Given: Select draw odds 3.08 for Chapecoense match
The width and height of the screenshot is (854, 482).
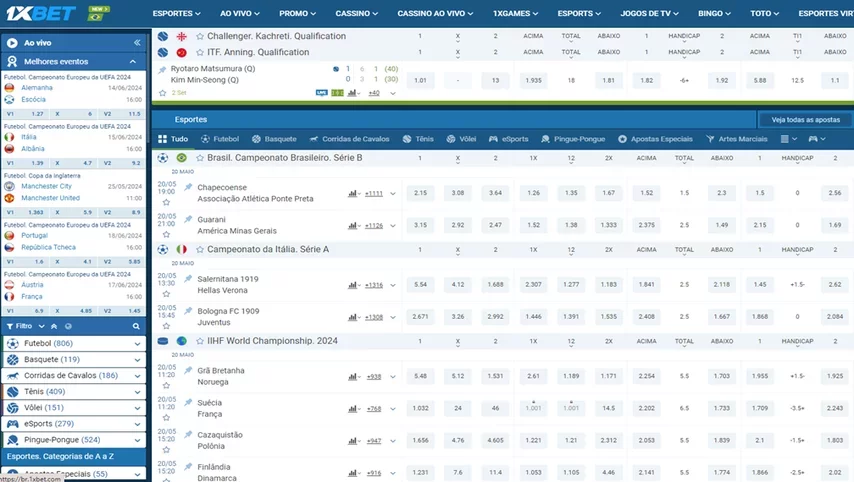Looking at the screenshot, I should pyautogui.click(x=458, y=193).
